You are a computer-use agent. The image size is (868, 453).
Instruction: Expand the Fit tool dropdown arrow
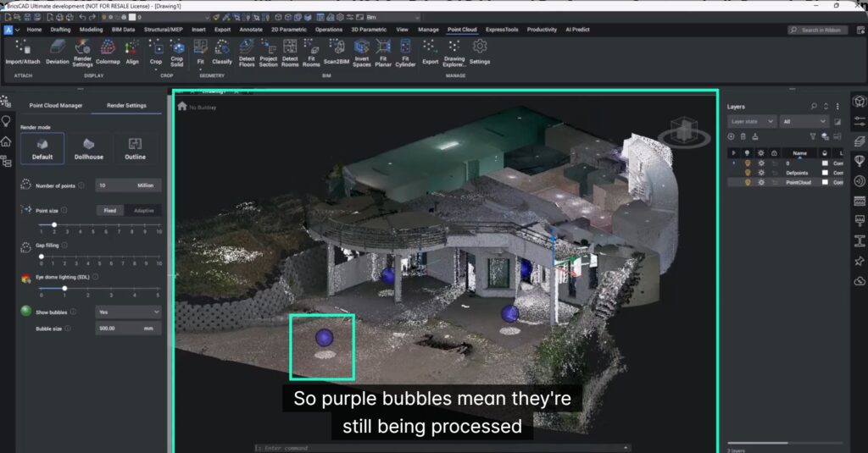pyautogui.click(x=200, y=69)
